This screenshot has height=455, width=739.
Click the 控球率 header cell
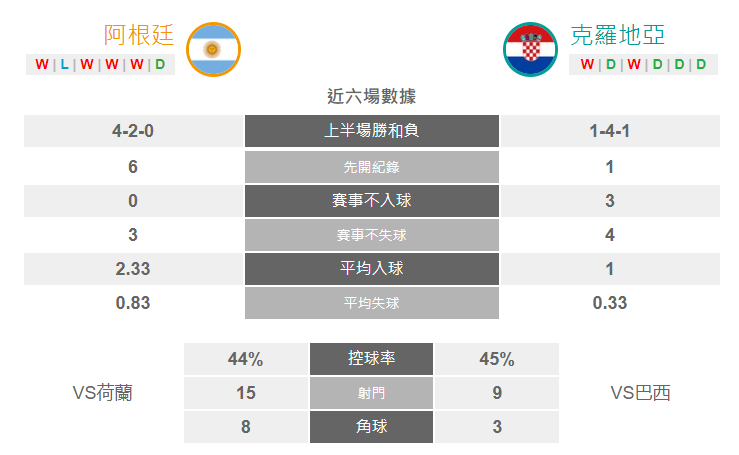(x=371, y=359)
